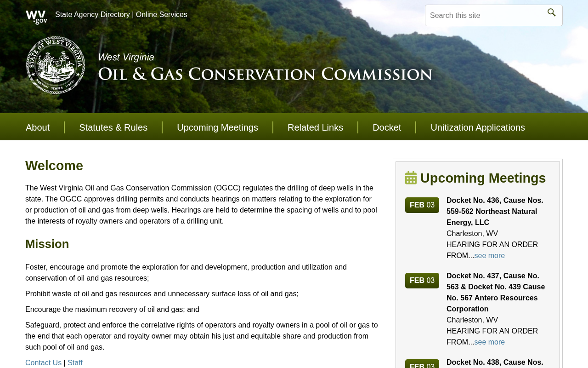
Task: Open the Related Links menu item
Action: point(315,127)
